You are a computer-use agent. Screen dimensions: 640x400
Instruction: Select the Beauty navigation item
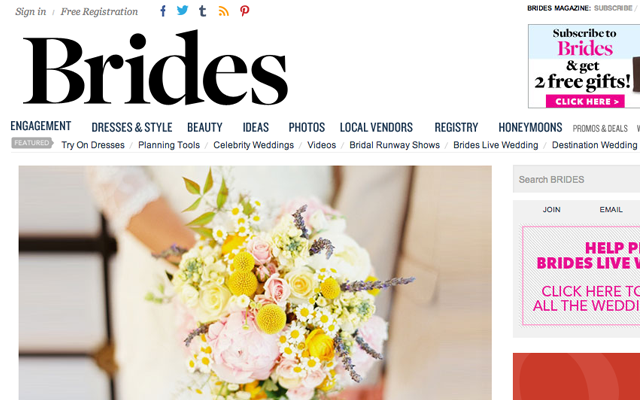204,127
